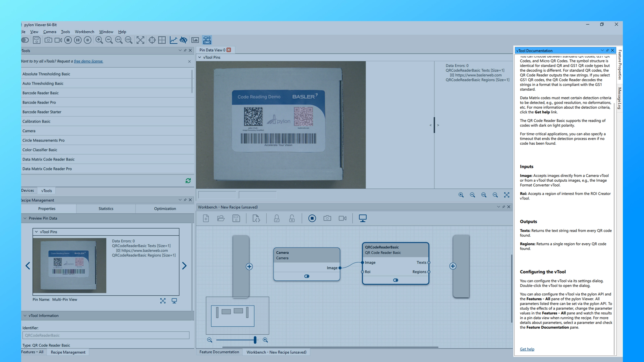
Task: Collapse the Preview Pin Data section
Action: pyautogui.click(x=25, y=218)
